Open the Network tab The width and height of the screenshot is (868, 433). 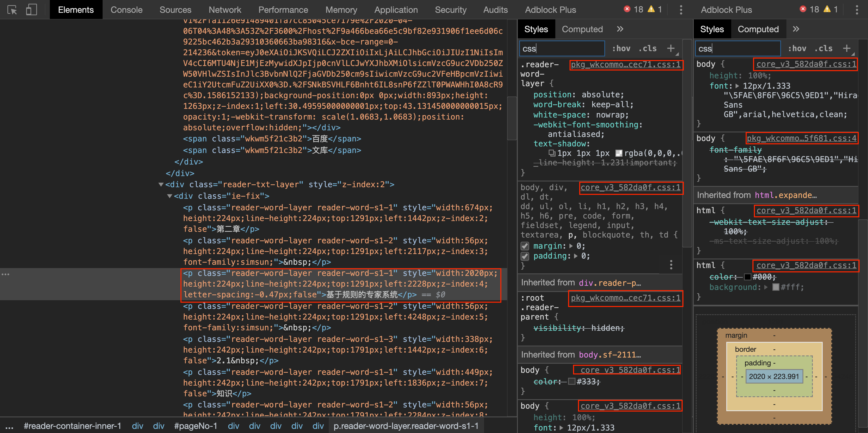pos(225,10)
